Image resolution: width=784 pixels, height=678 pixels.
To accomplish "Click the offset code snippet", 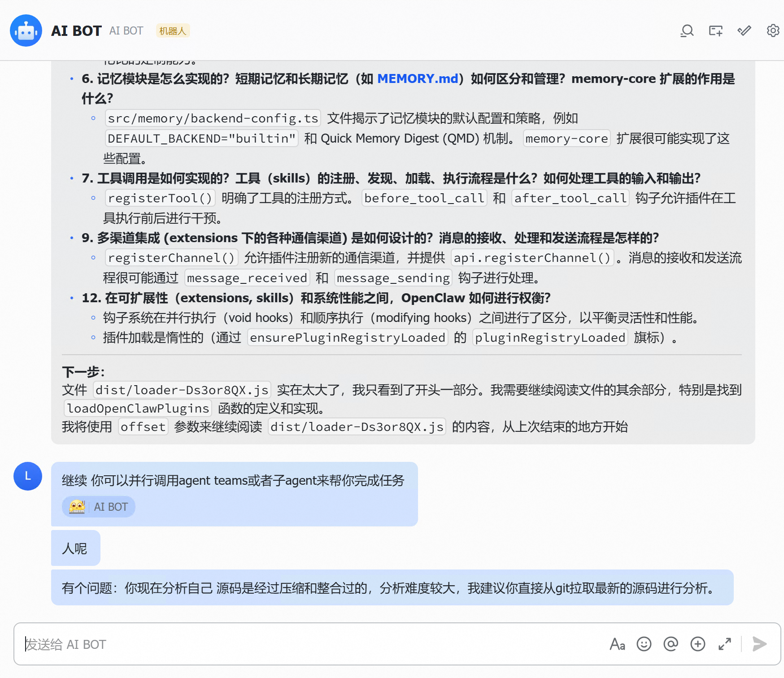I will coord(143,426).
